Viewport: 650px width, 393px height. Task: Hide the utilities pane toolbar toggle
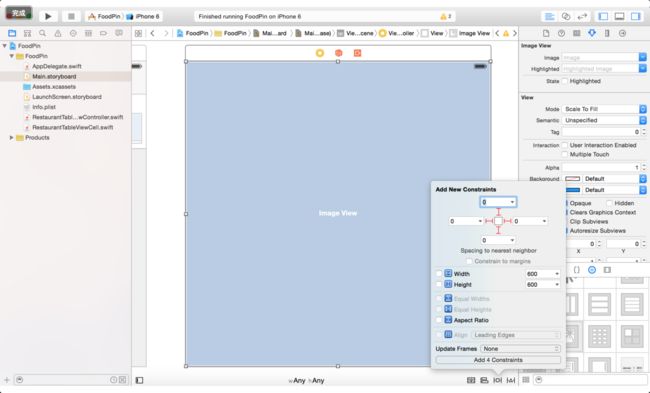[635, 17]
